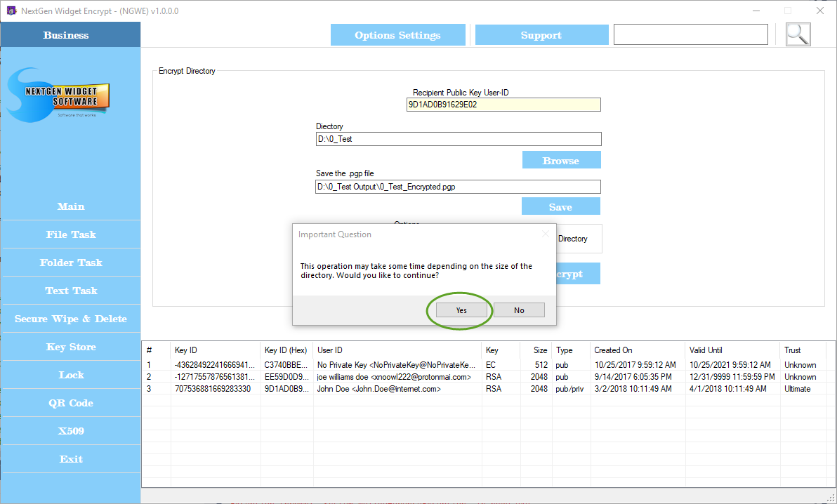Click the 512 size cell
The width and height of the screenshot is (837, 504).
[x=541, y=365]
